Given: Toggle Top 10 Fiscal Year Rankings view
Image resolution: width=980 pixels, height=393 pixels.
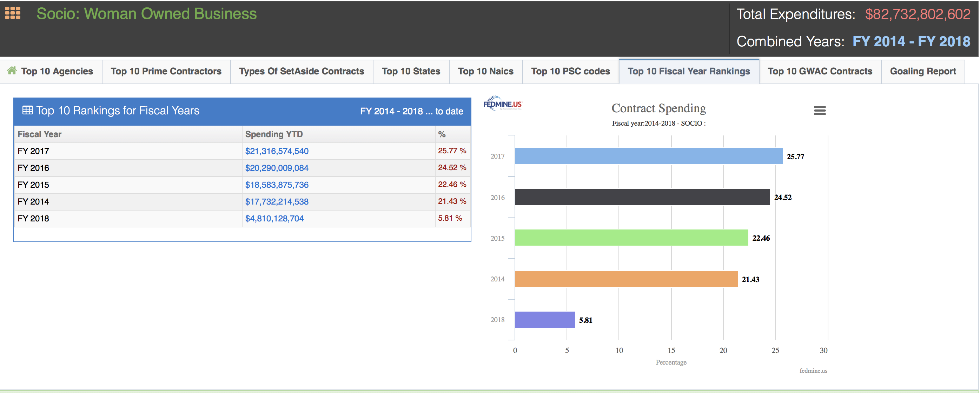Looking at the screenshot, I should 689,71.
